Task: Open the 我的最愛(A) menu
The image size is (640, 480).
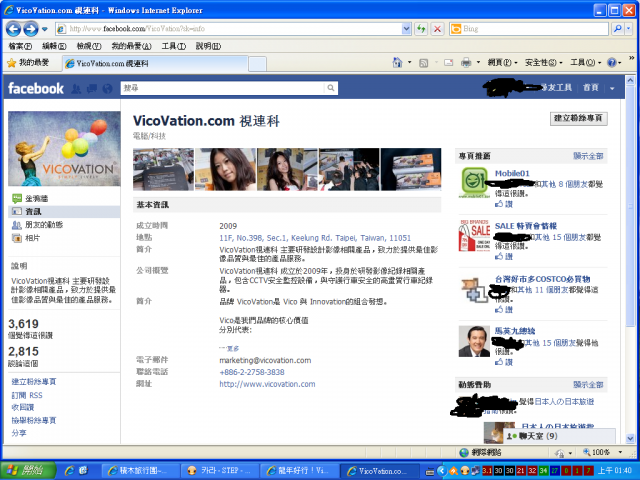Action: click(x=131, y=46)
